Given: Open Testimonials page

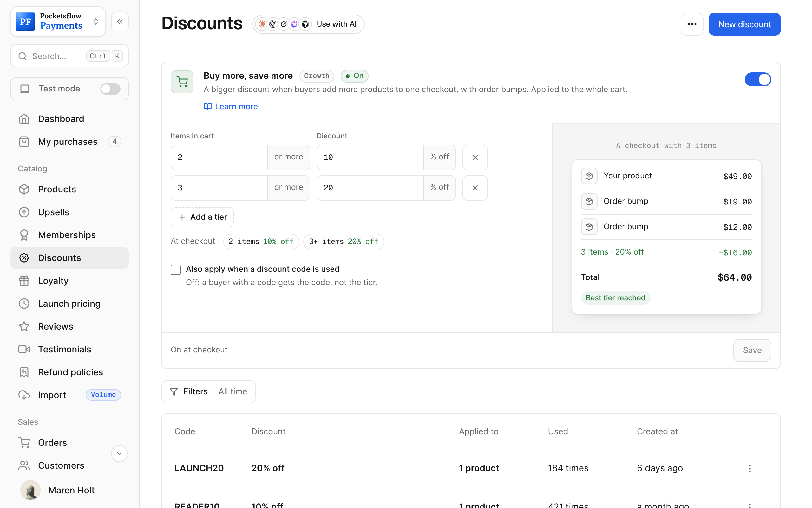Looking at the screenshot, I should point(69,350).
